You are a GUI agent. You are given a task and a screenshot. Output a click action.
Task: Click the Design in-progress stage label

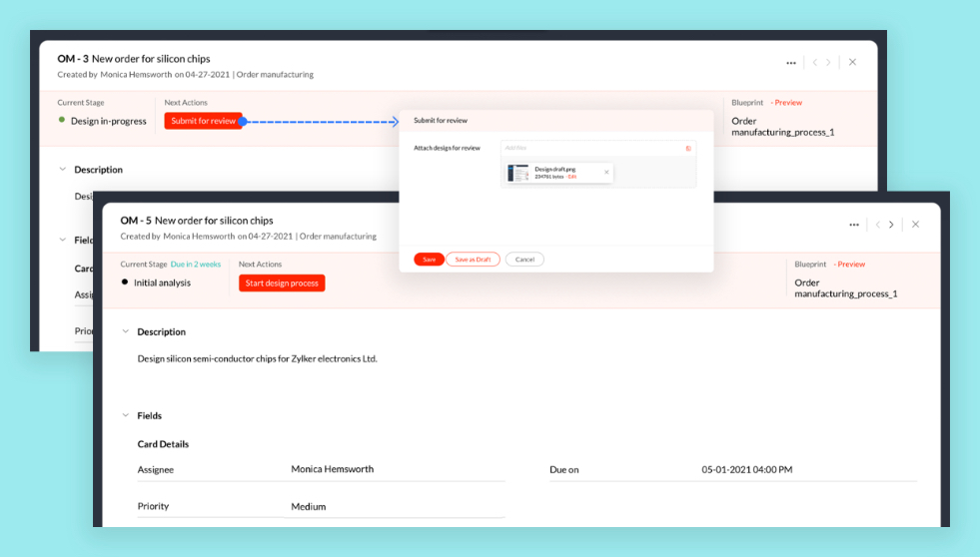[x=109, y=121]
